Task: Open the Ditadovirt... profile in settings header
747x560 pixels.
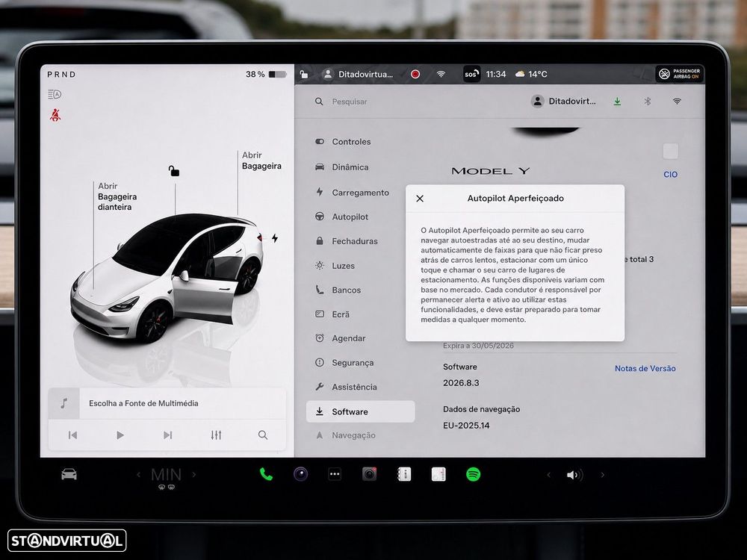Action: [563, 102]
